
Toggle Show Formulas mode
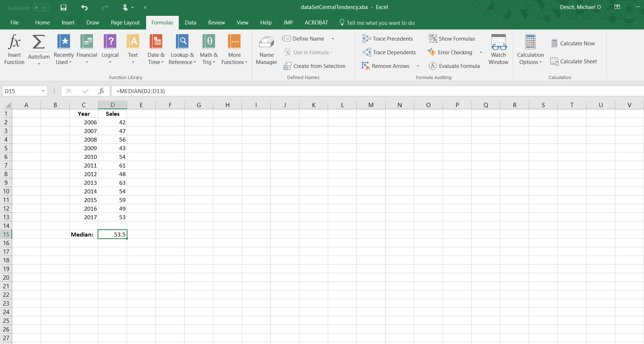point(452,39)
